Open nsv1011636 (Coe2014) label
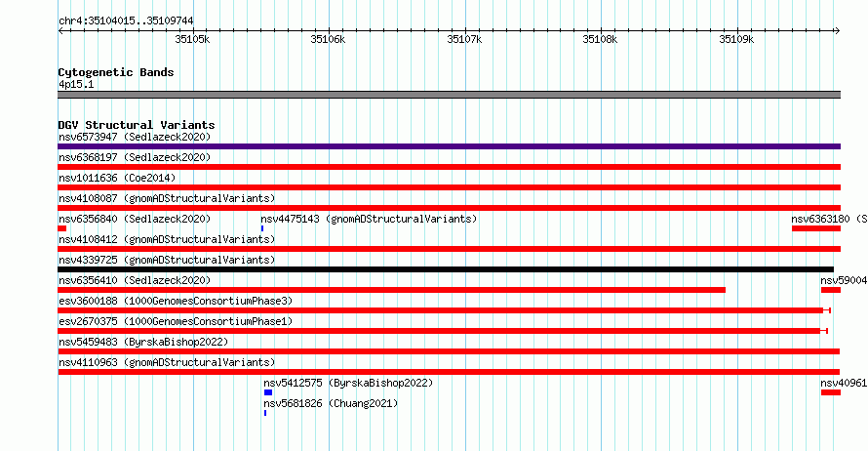868x451 pixels. pos(117,178)
